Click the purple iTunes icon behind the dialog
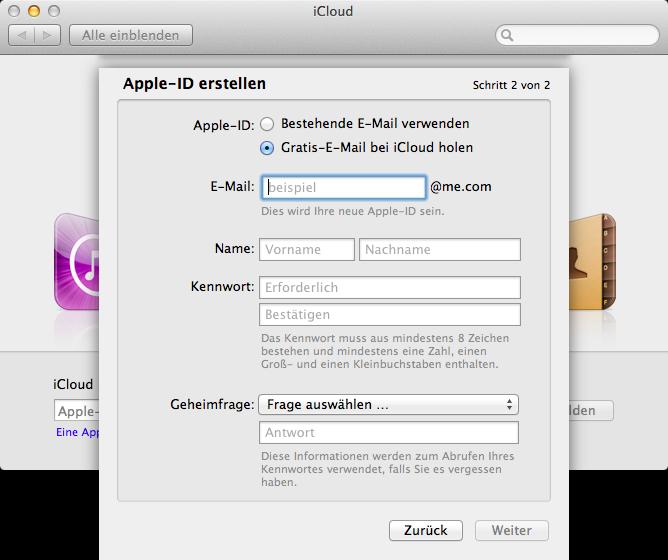668x560 pixels. [x=77, y=262]
